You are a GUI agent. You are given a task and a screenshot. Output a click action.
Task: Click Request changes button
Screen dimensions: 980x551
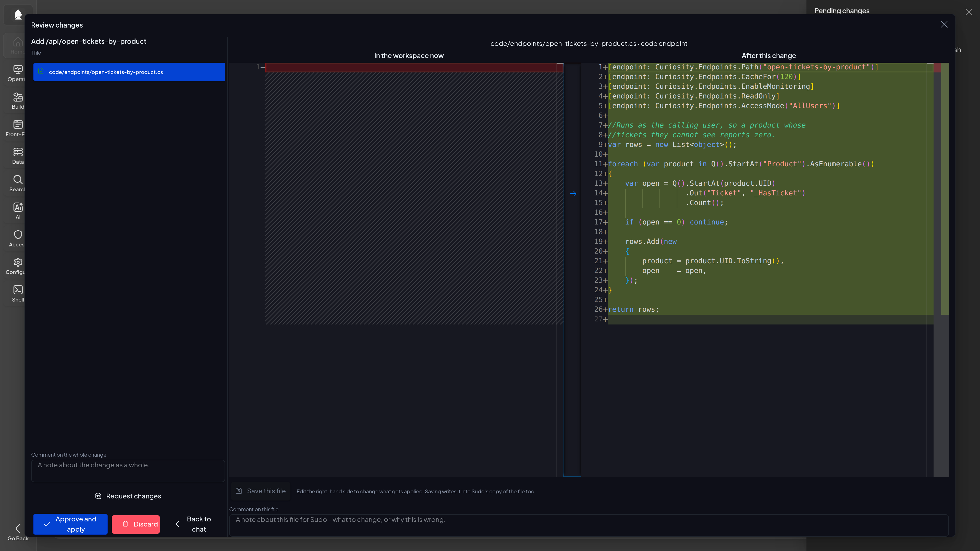(x=128, y=496)
